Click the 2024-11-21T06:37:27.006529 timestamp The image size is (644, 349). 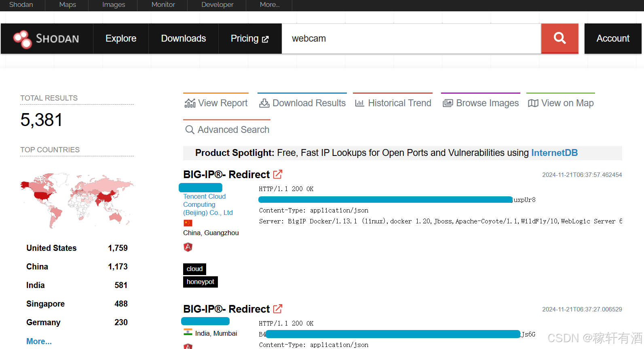582,309
